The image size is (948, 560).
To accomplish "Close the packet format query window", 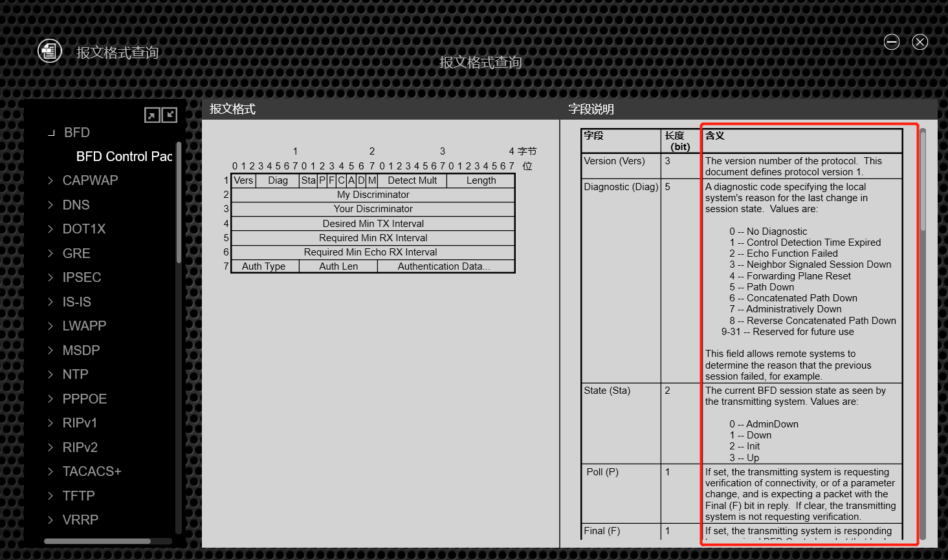I will pyautogui.click(x=920, y=42).
